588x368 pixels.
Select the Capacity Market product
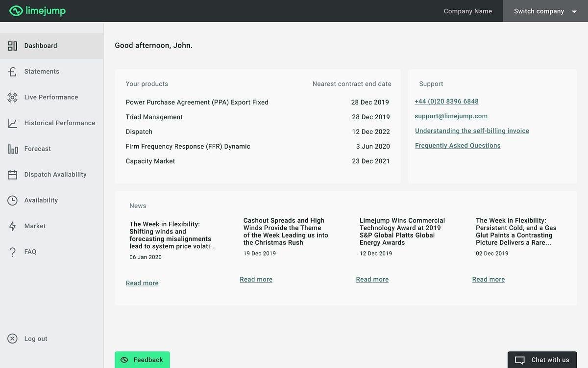(x=150, y=161)
